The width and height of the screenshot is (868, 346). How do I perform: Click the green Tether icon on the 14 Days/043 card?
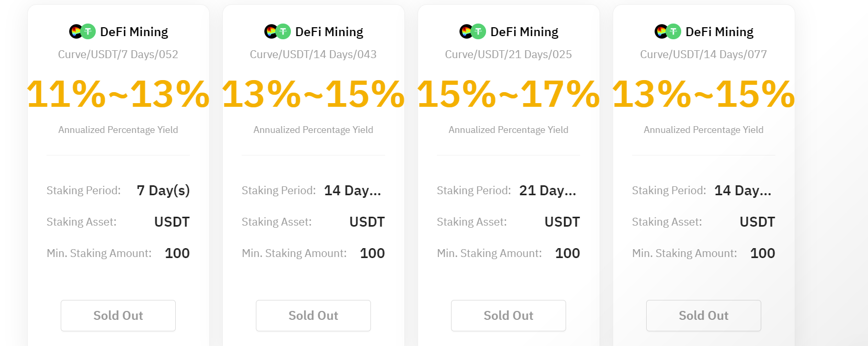pyautogui.click(x=284, y=31)
